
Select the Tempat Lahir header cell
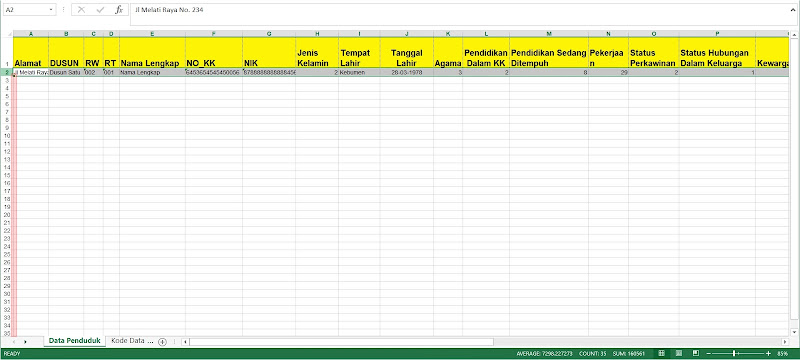pyautogui.click(x=359, y=53)
